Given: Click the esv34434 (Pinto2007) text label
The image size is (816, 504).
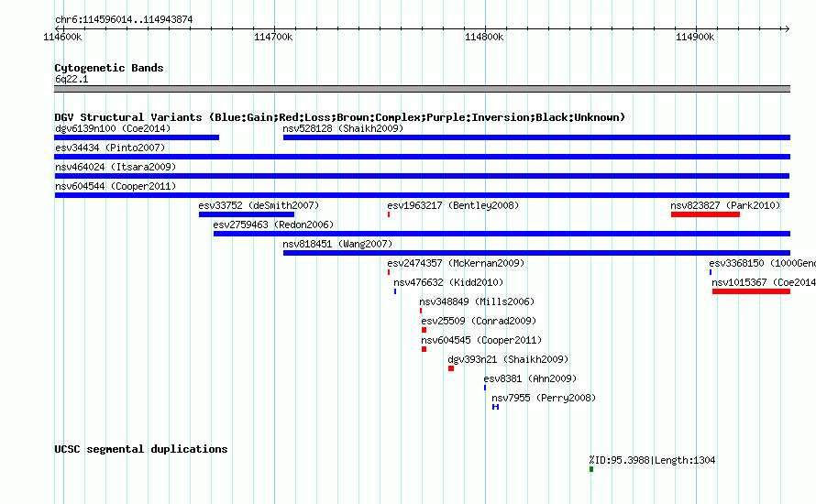Looking at the screenshot, I should tap(110, 148).
